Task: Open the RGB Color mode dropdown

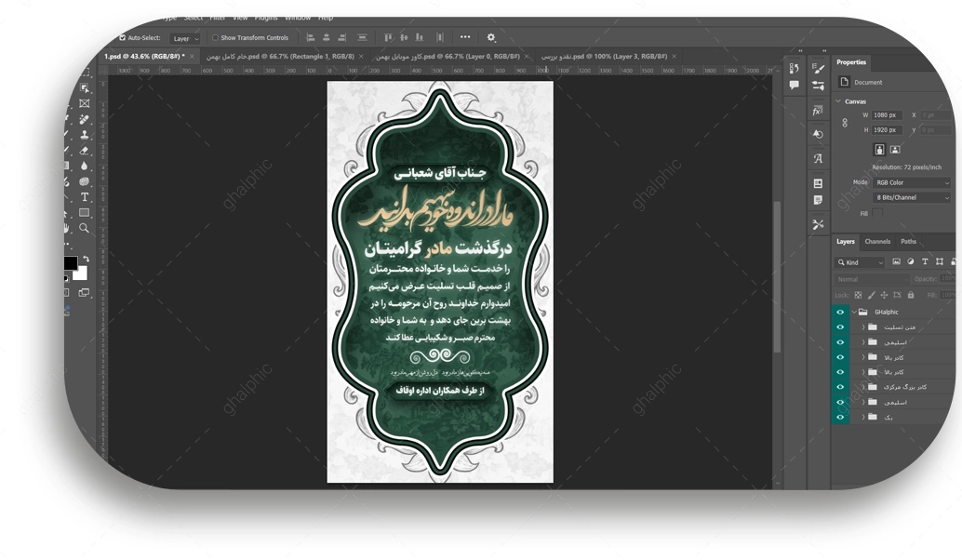Action: point(910,183)
